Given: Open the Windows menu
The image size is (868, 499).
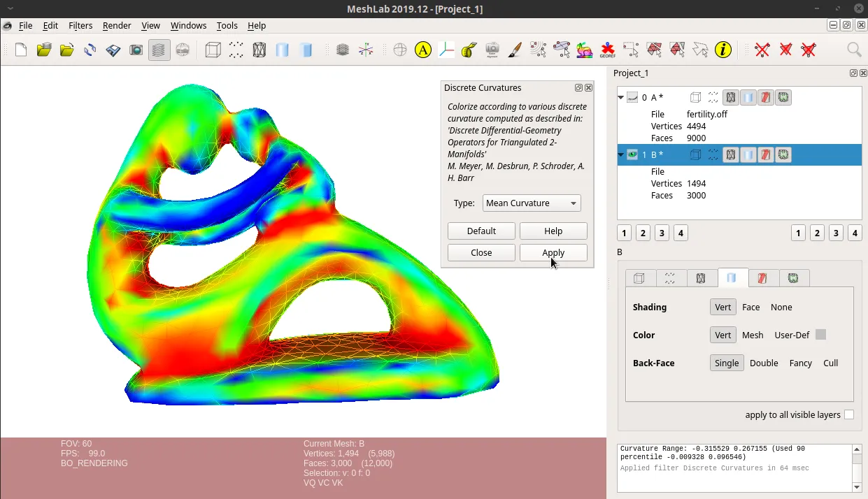Looking at the screenshot, I should pos(188,25).
